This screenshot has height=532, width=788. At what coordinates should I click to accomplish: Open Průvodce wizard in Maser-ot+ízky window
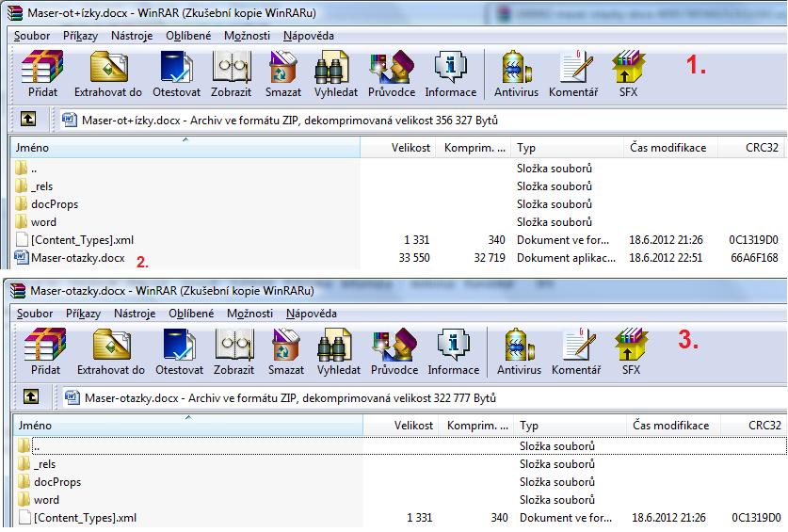coord(392,73)
